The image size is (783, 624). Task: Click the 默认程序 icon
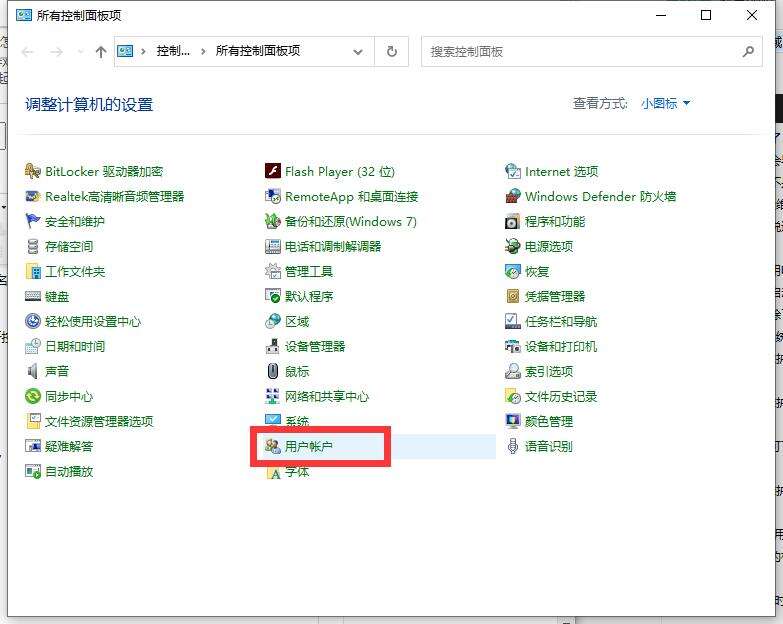(273, 297)
